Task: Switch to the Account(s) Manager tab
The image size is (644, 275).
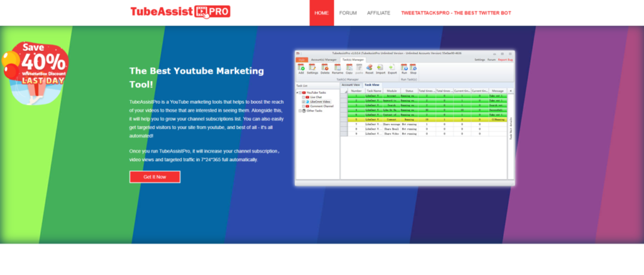Action: 324,60
